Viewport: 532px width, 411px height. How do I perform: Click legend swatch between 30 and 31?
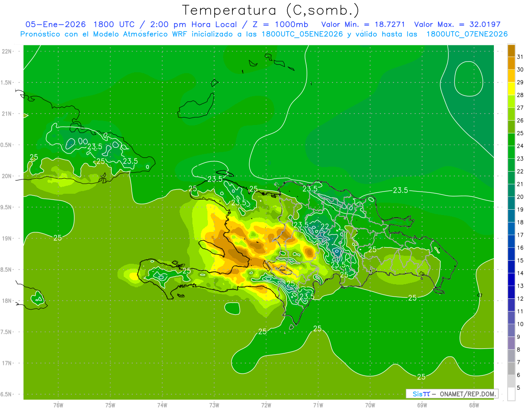point(511,63)
